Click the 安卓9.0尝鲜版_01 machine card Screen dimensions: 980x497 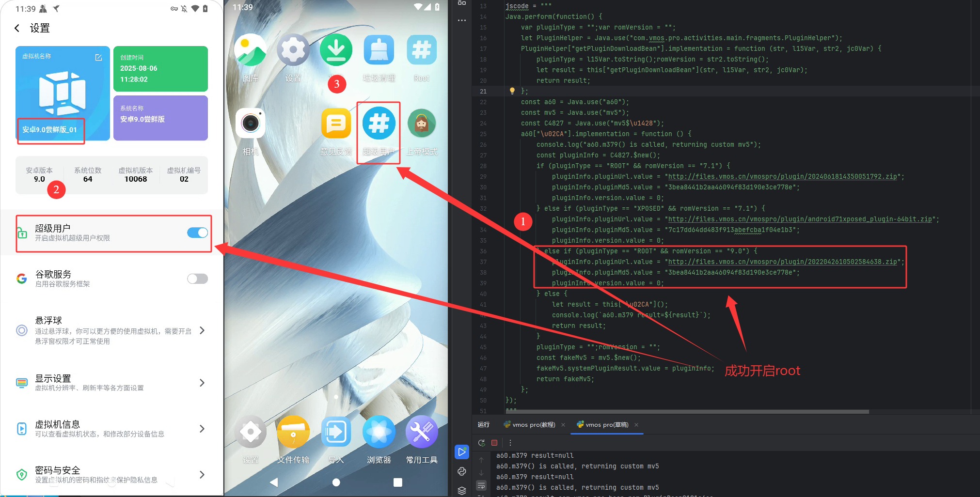coord(63,93)
